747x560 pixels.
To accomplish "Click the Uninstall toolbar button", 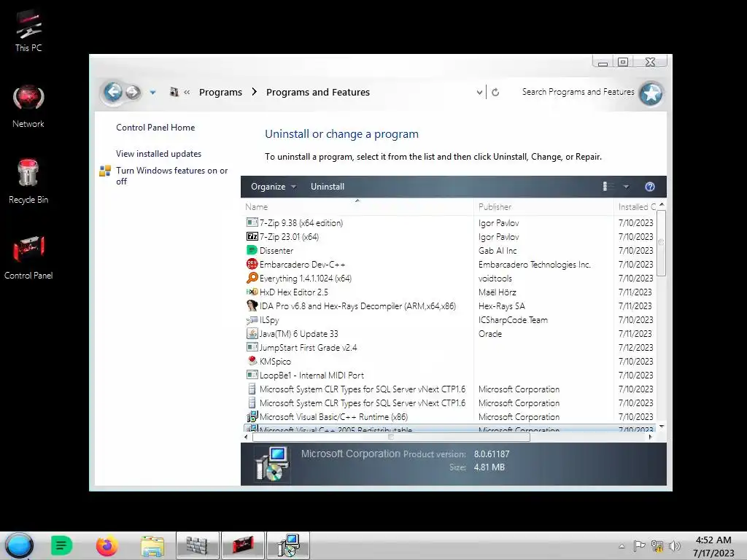I will click(x=328, y=187).
